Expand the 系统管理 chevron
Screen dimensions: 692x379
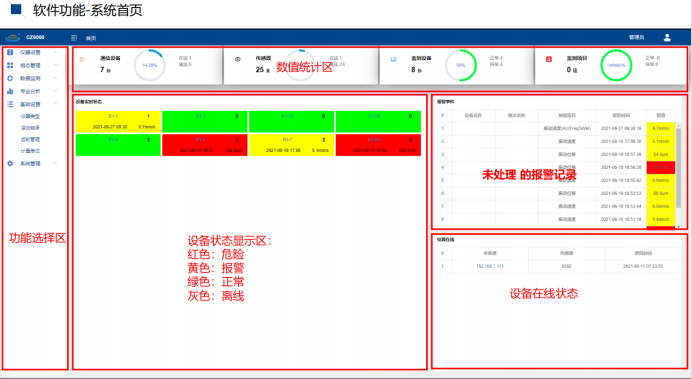point(56,163)
